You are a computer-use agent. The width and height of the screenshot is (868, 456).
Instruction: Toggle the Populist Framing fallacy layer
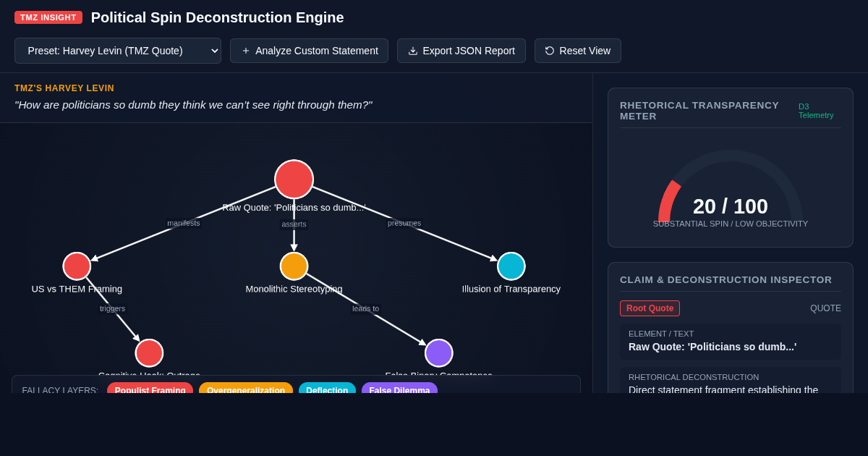pos(150,388)
